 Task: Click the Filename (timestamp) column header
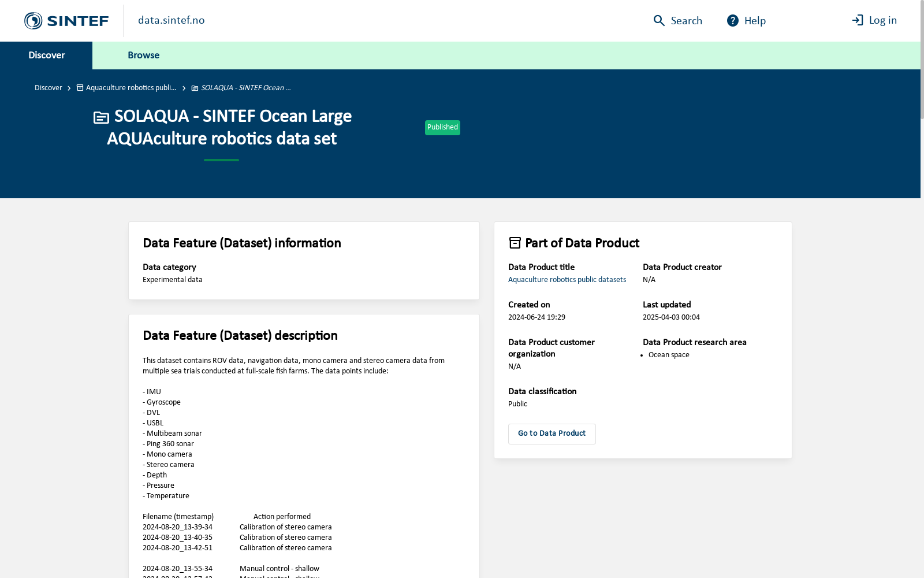click(x=178, y=517)
